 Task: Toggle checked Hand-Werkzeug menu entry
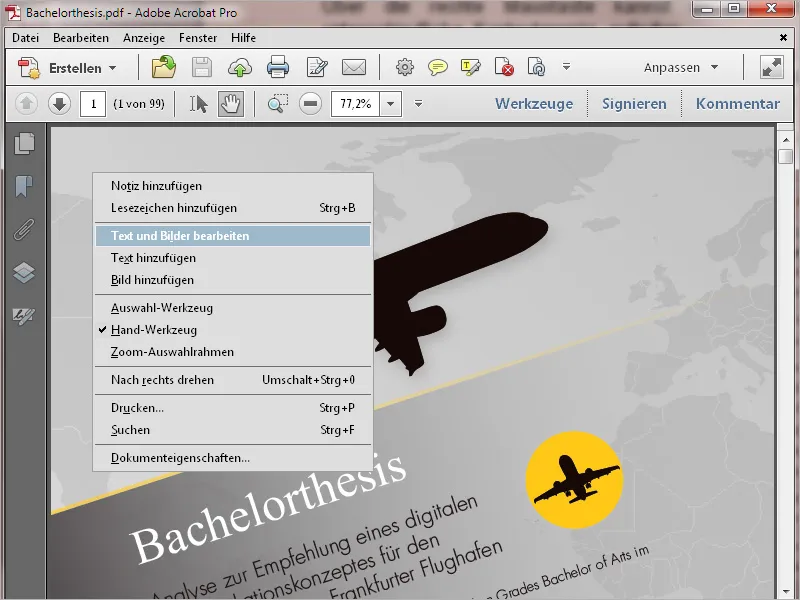233,330
